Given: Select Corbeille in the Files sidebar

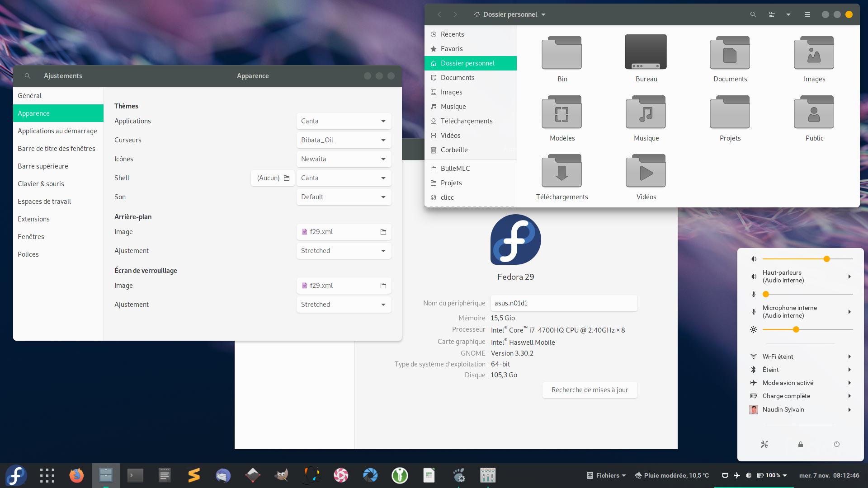Looking at the screenshot, I should point(454,150).
